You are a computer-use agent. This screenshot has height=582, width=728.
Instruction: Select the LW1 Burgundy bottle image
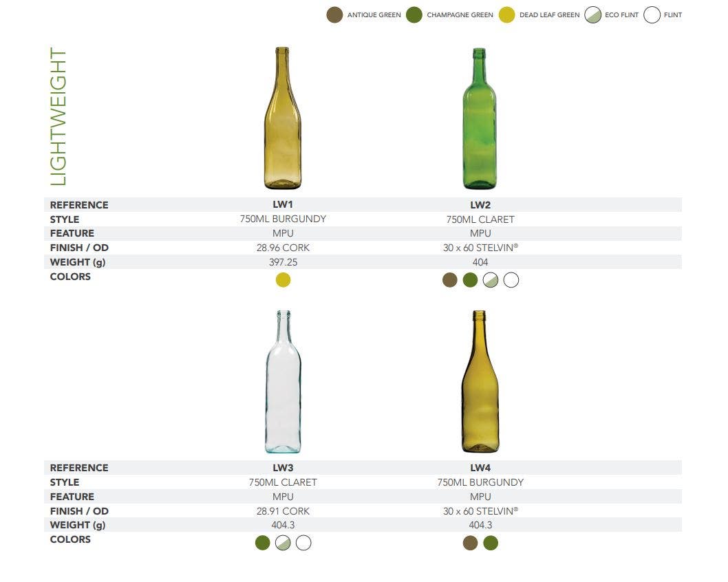(x=283, y=118)
